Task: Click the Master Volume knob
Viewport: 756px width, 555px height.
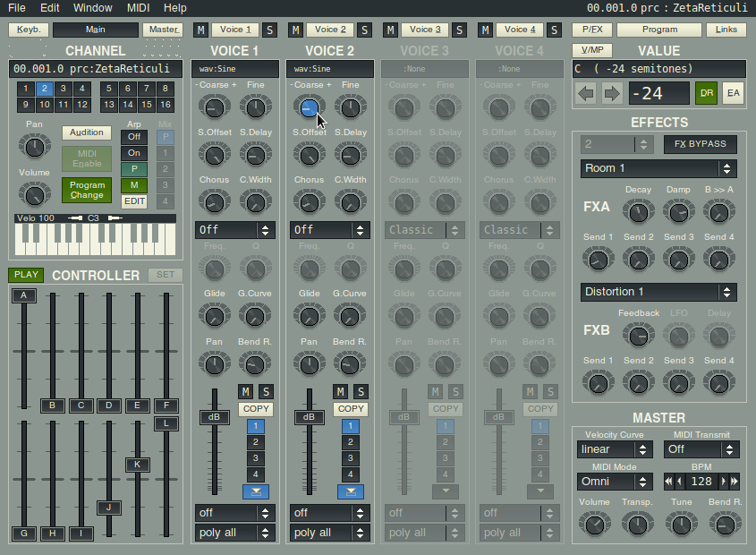Action: (594, 524)
